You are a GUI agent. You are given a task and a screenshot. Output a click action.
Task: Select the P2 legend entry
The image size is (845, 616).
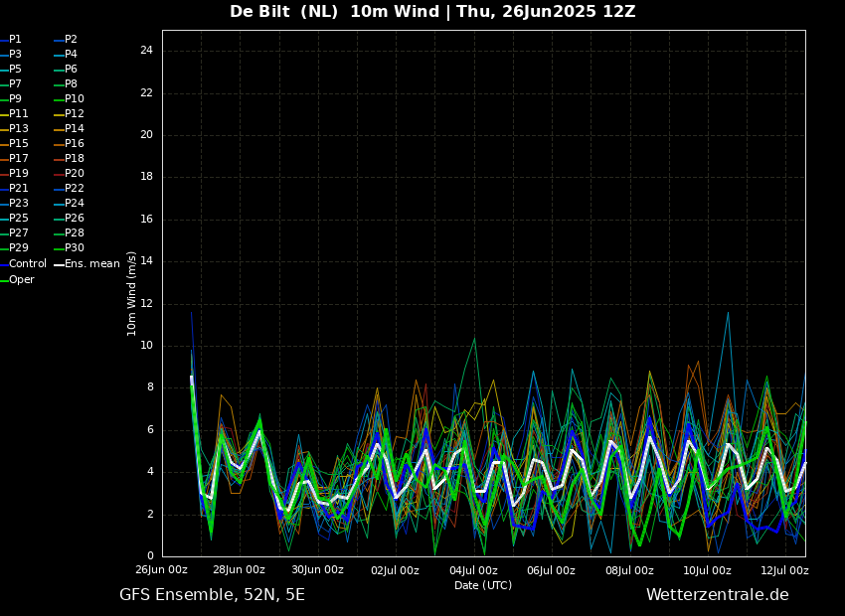[71, 40]
